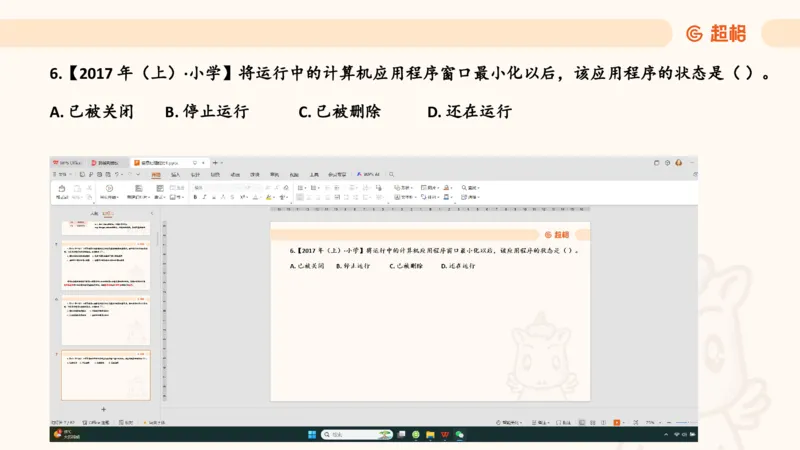
Task: Open File Explorer from taskbar
Action: [431, 435]
